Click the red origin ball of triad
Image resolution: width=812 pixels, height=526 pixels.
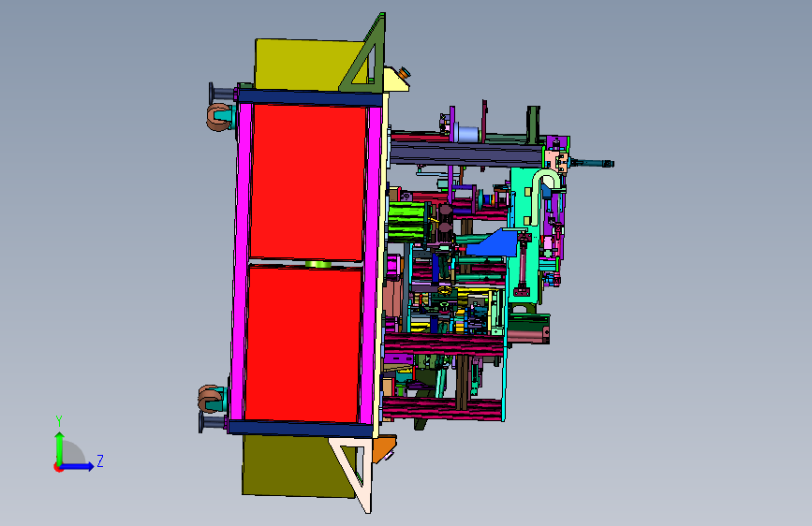click(x=57, y=467)
